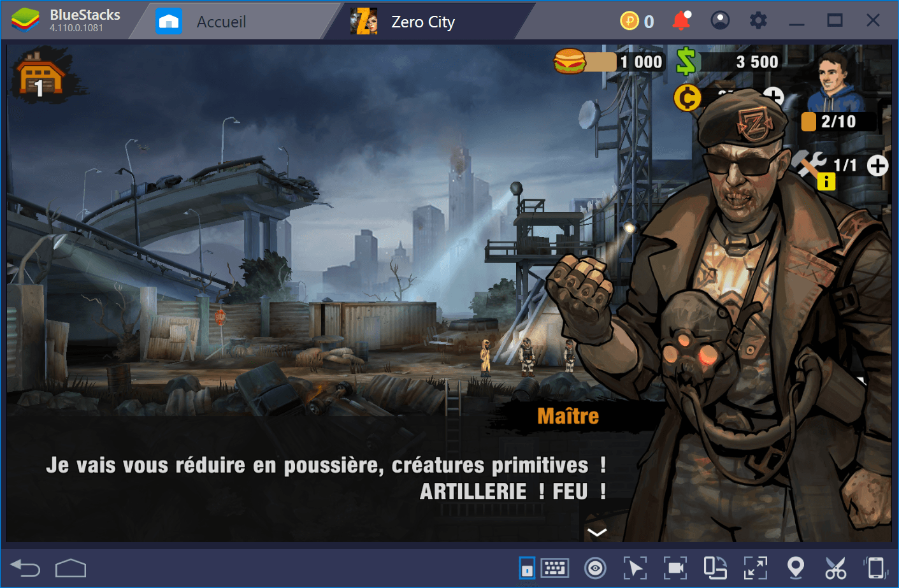This screenshot has height=588, width=899.
Task: Add more gold coins with plus button
Action: [773, 96]
